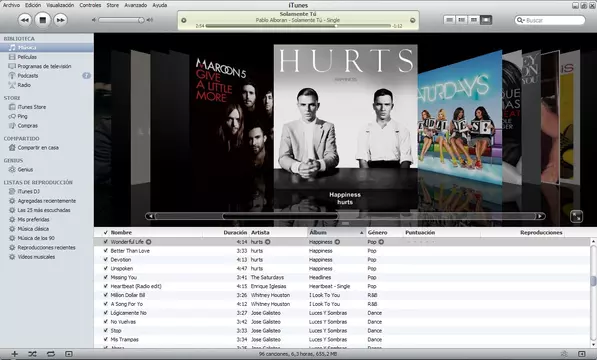Uncheck the Wonderful Life song
597x360 pixels.
pos(106,242)
